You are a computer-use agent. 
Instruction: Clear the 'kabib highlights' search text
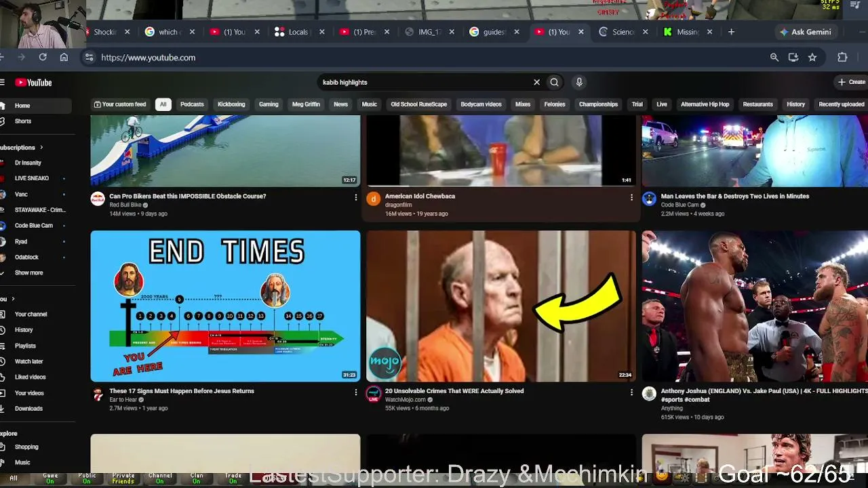coord(536,82)
